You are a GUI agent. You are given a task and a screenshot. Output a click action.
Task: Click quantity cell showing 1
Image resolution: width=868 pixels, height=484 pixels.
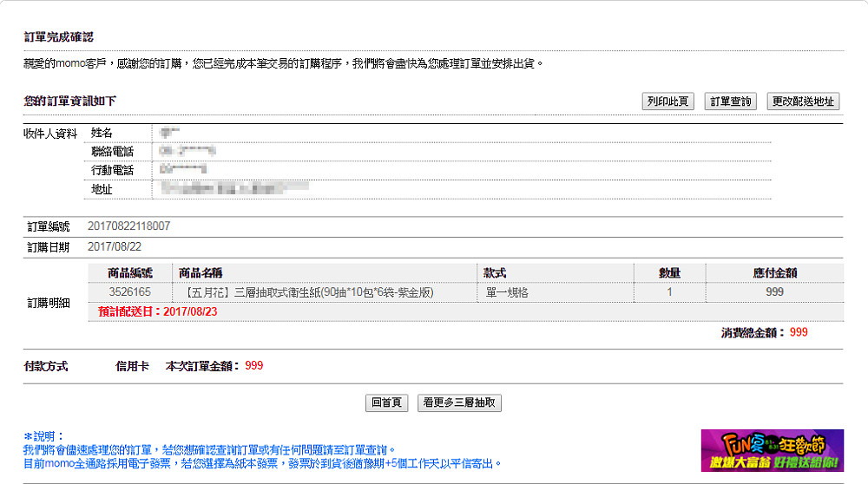(669, 292)
